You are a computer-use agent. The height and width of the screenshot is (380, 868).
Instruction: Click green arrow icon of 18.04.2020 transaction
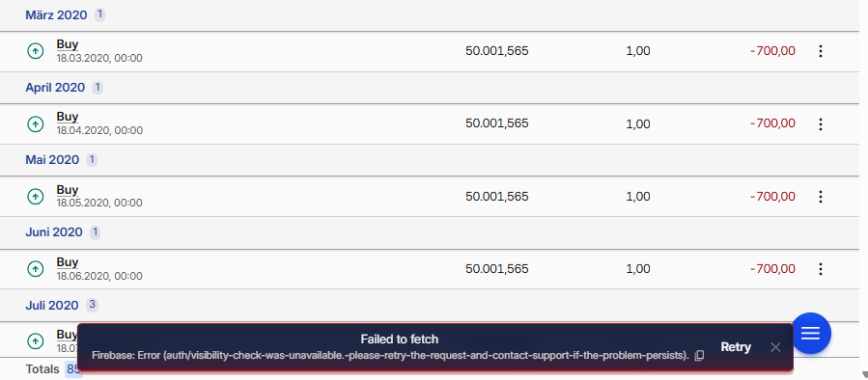tap(36, 123)
